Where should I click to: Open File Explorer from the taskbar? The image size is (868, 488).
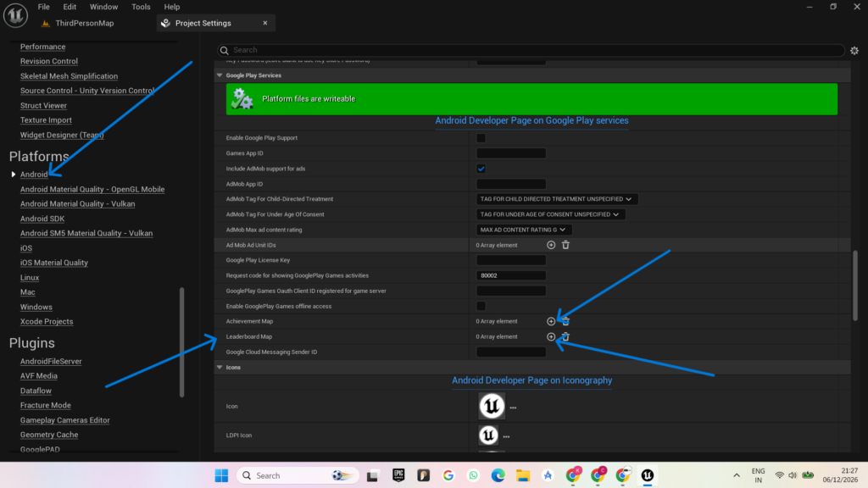click(523, 475)
